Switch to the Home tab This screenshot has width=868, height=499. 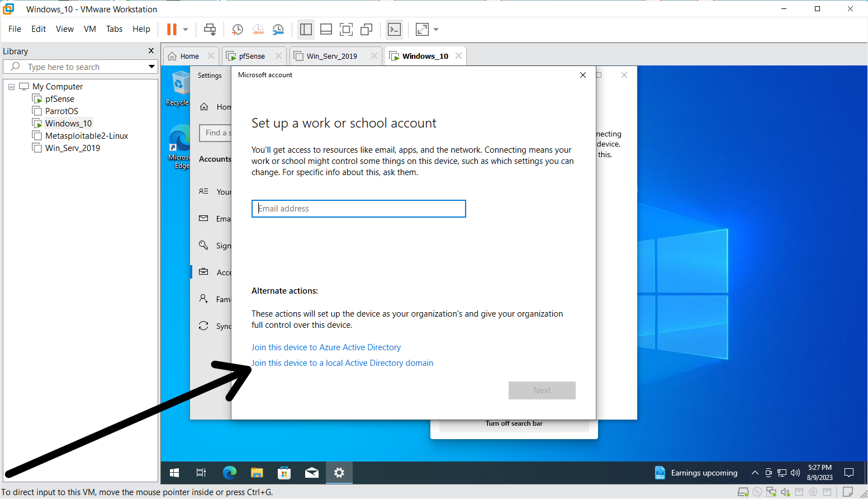pyautogui.click(x=189, y=56)
